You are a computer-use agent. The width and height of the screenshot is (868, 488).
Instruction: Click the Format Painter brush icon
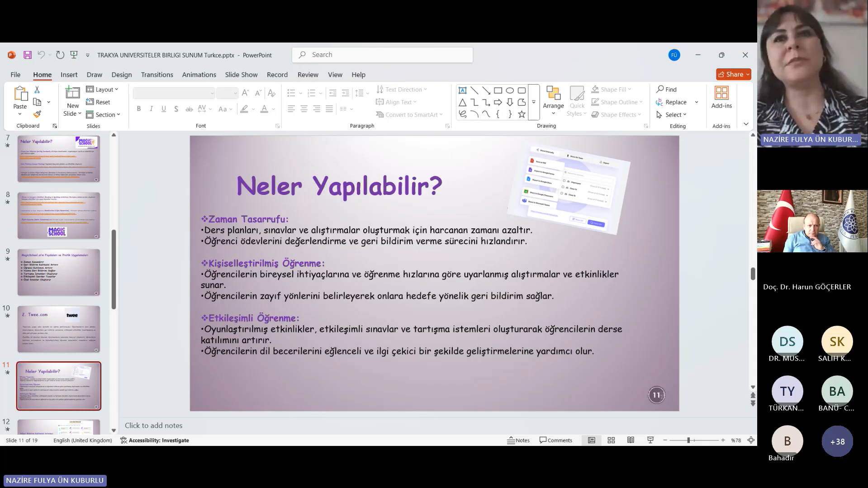(x=37, y=114)
